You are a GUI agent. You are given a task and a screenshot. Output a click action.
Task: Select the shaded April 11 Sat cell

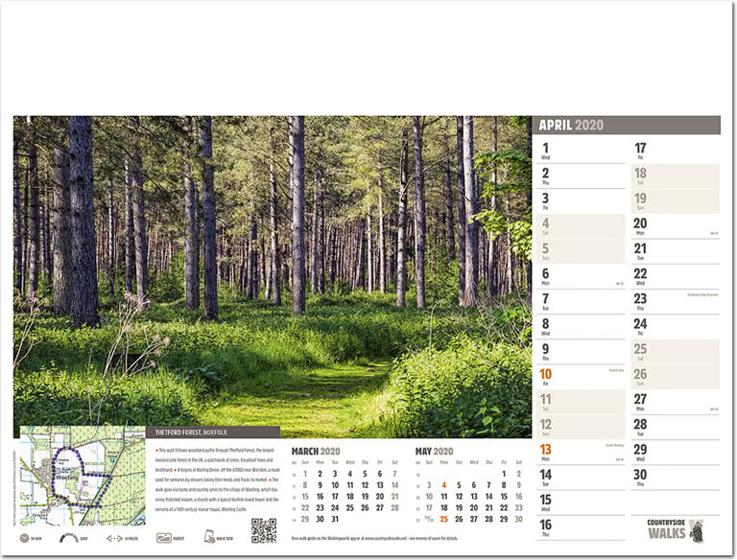click(581, 402)
